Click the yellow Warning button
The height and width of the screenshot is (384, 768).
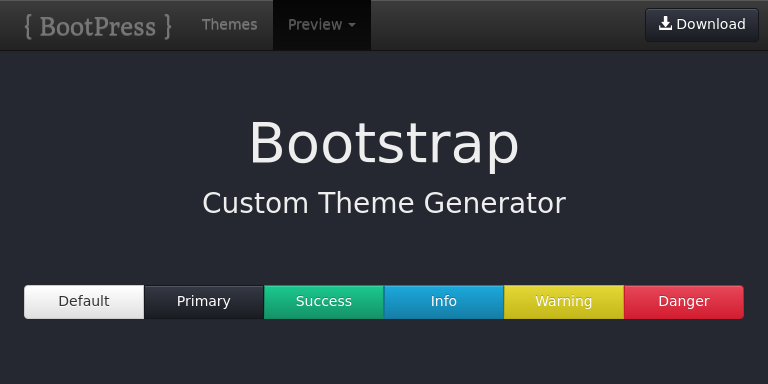pos(564,302)
